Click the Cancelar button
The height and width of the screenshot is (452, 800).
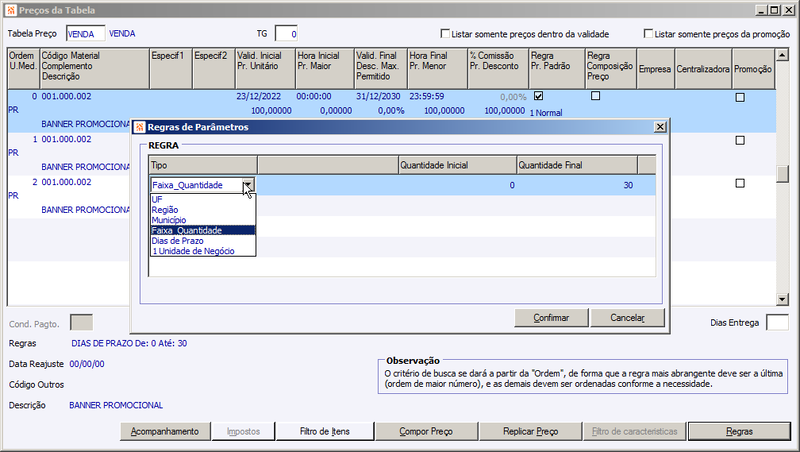[x=627, y=318]
